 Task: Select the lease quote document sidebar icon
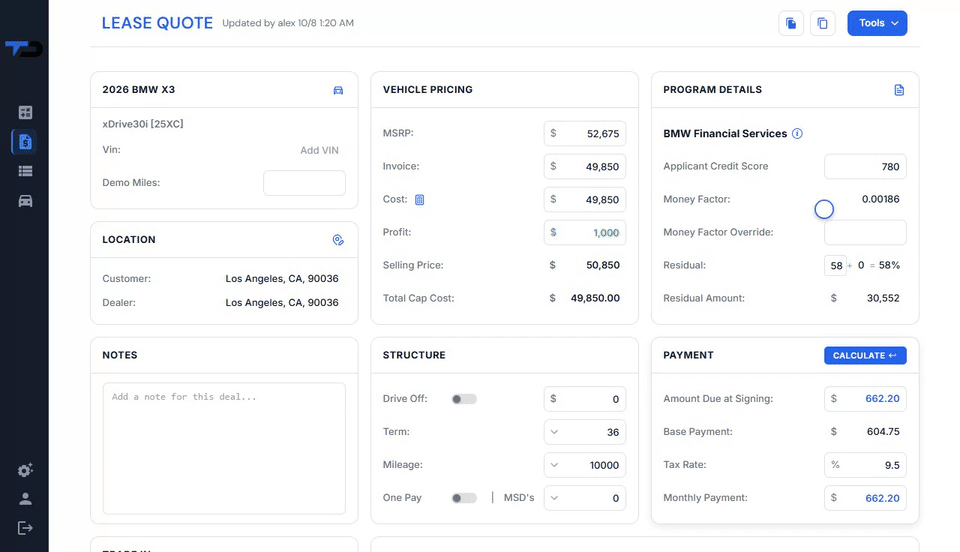coord(25,142)
